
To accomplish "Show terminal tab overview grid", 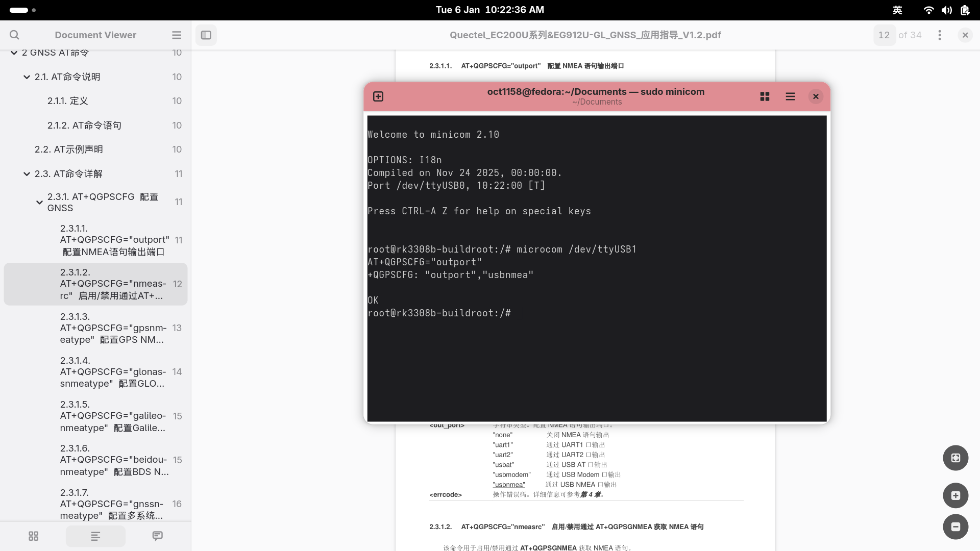I will click(765, 96).
